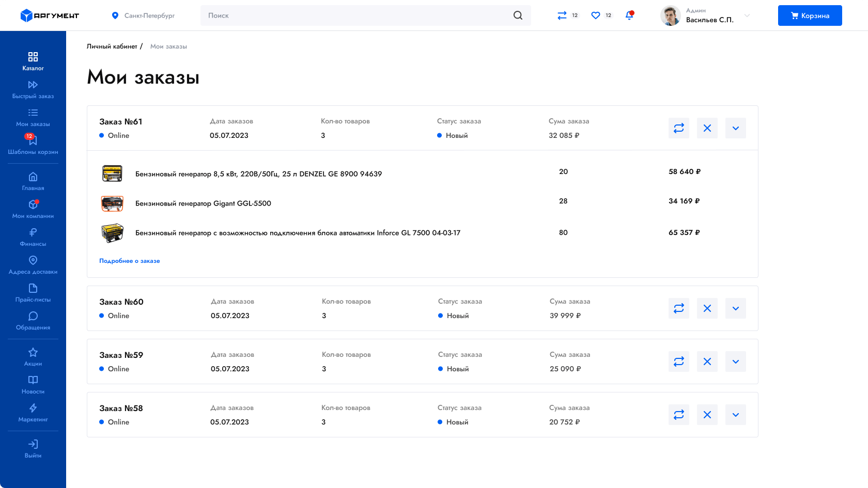Open favorites heart icon in header

[x=596, y=15]
